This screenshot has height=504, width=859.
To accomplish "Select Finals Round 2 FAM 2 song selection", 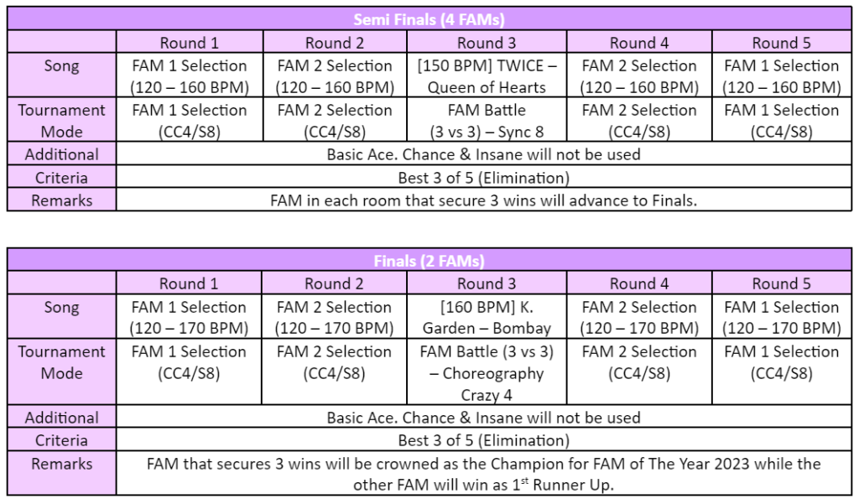I will tap(334, 318).
